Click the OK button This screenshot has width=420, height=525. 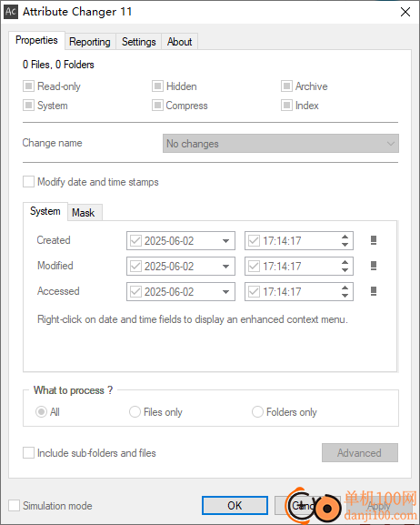coord(235,505)
